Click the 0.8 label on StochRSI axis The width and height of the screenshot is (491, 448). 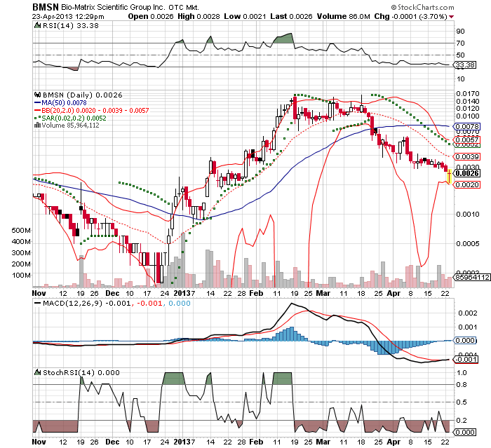point(462,384)
